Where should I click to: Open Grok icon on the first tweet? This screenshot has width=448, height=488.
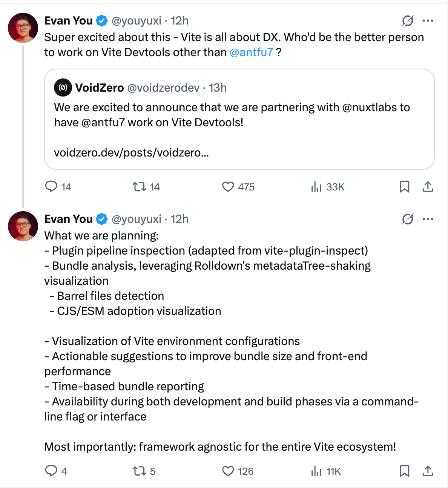point(408,21)
